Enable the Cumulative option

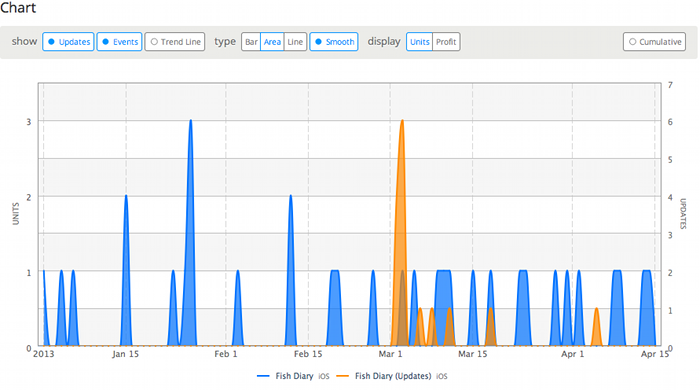654,41
